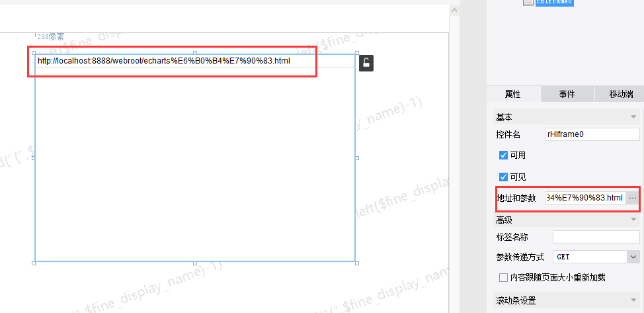The image size is (644, 313).
Task: Click the unlock padlock icon beside the iframe
Action: 366,63
